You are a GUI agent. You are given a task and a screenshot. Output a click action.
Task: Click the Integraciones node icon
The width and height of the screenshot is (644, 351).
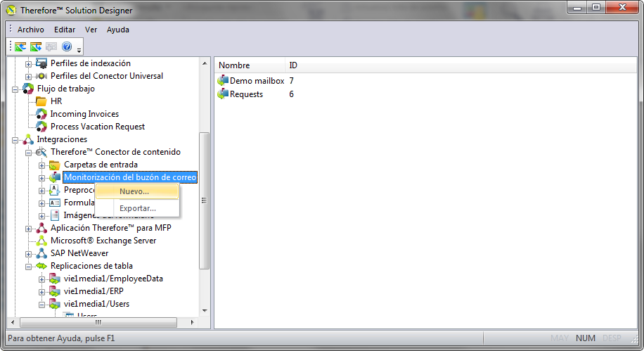[x=28, y=139]
